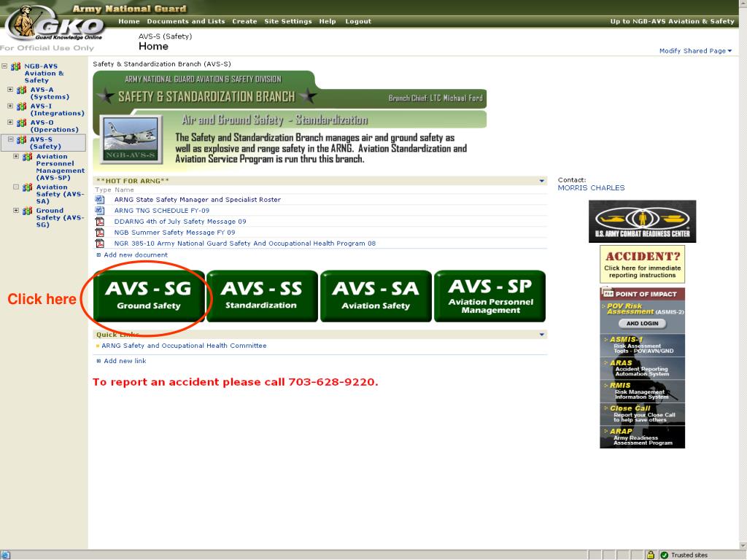Open AVS-SP Aviation Personnel Management button
Screen dimensions: 747x560
[489, 296]
